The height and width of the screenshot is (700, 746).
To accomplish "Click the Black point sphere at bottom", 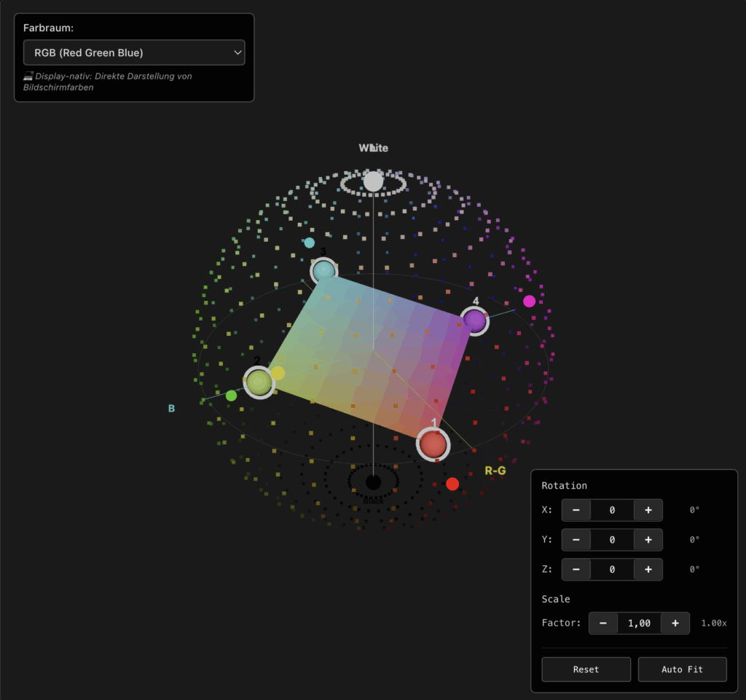I will click(x=373, y=482).
